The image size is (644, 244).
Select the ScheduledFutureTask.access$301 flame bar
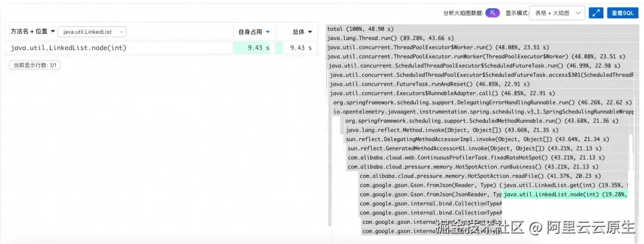(482, 75)
